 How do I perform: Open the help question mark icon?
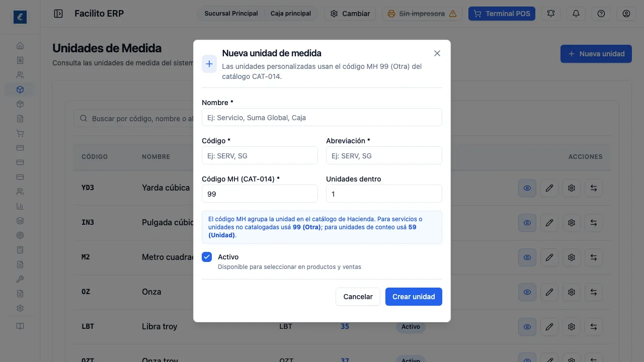point(601,14)
